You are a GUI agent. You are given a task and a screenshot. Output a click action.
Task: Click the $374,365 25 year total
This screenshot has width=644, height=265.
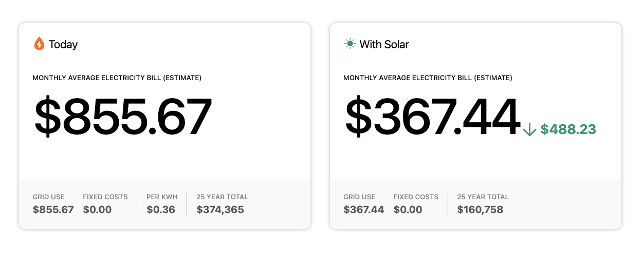pyautogui.click(x=220, y=210)
